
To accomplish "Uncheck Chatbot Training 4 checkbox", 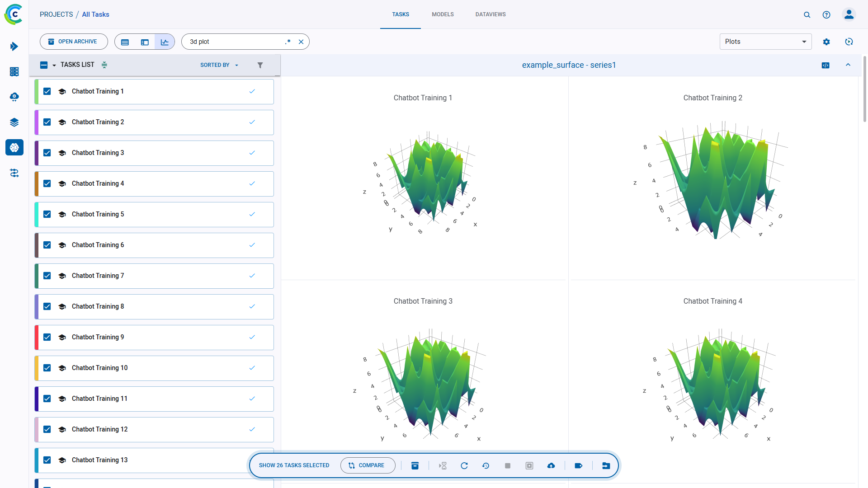I will pyautogui.click(x=47, y=183).
